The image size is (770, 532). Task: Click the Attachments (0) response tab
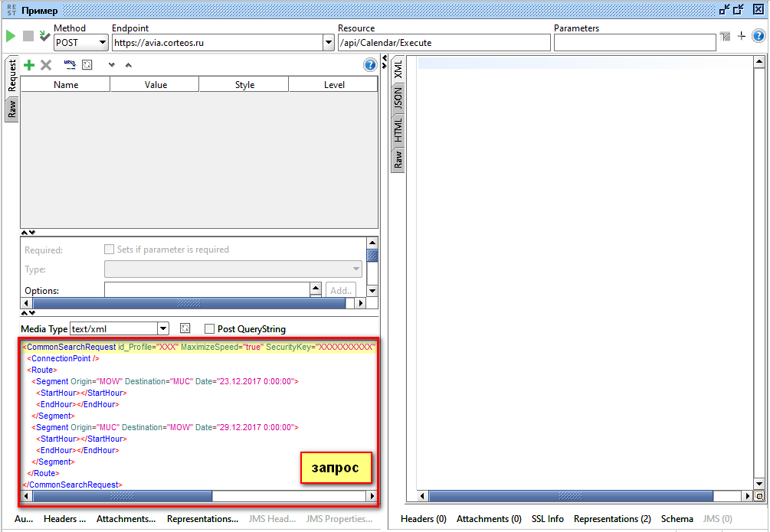pyautogui.click(x=489, y=519)
